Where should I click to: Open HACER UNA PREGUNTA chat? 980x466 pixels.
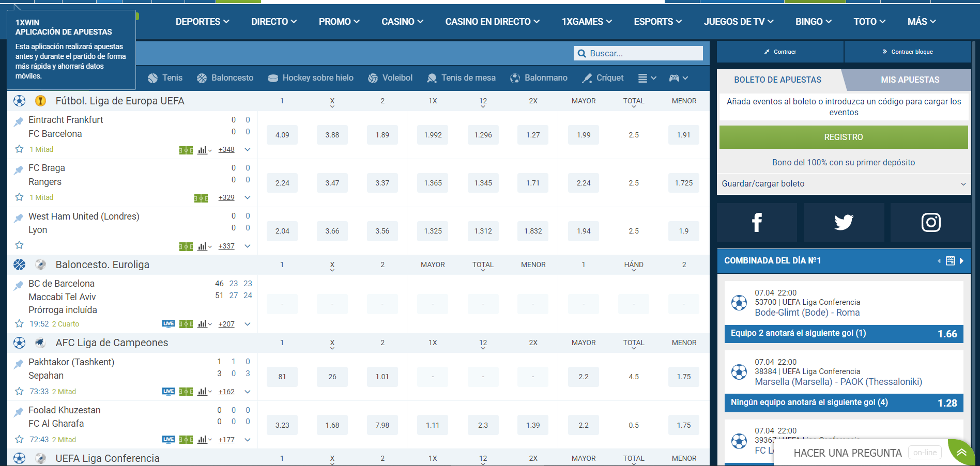tap(848, 453)
